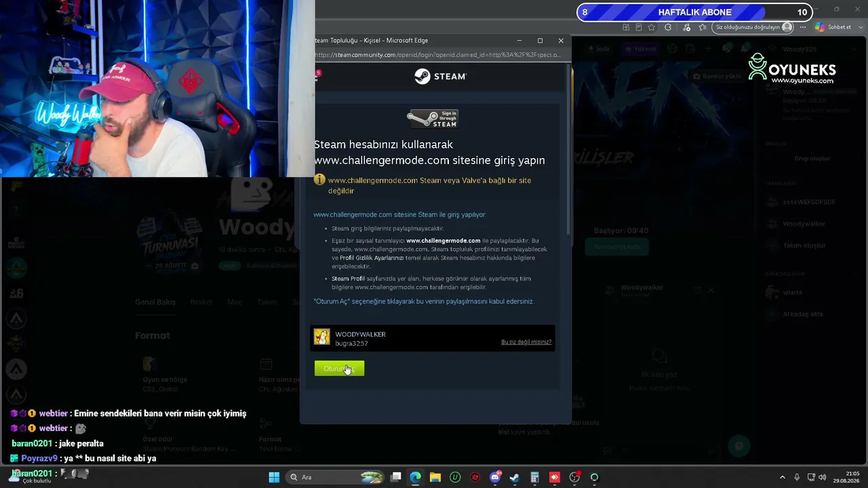Viewport: 868px width, 488px height.
Task: Click the Steam popup vertical scrollbar
Action: pyautogui.click(x=568, y=149)
